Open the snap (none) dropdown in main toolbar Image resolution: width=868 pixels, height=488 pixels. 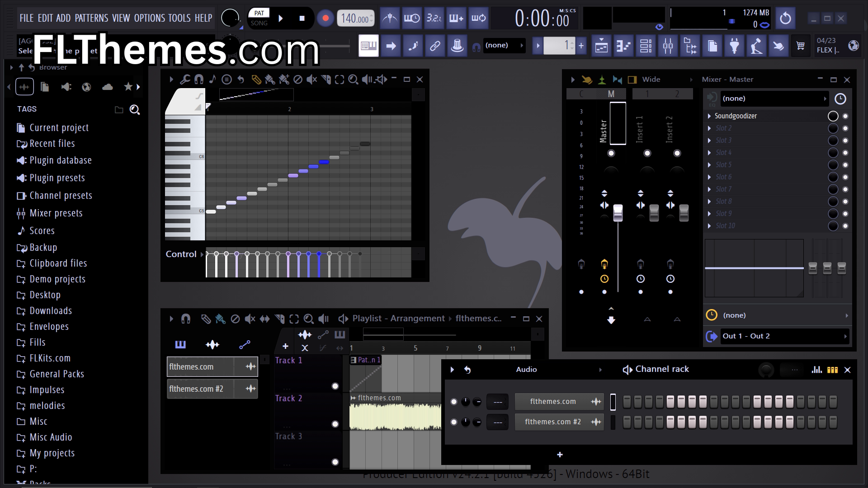[x=504, y=46]
